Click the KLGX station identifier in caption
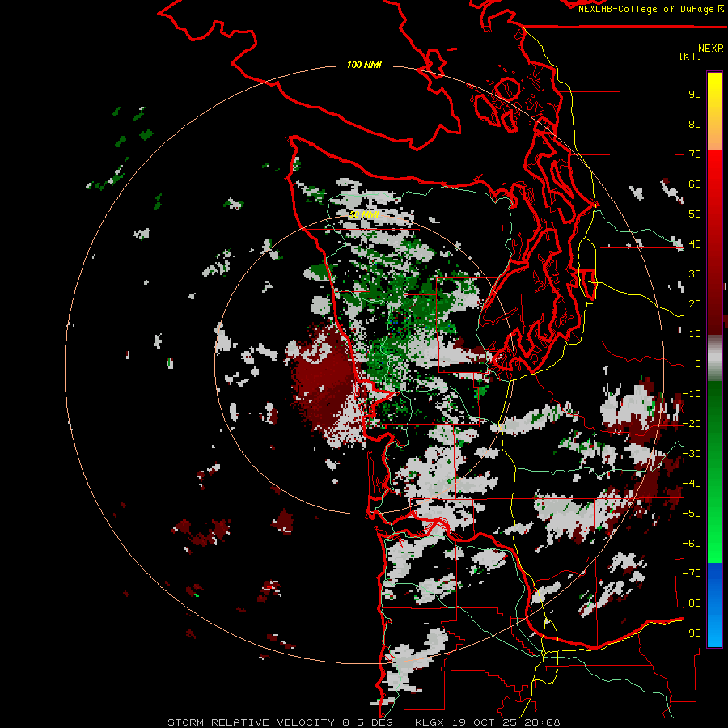Viewport: 728px width, 728px height. [430, 722]
